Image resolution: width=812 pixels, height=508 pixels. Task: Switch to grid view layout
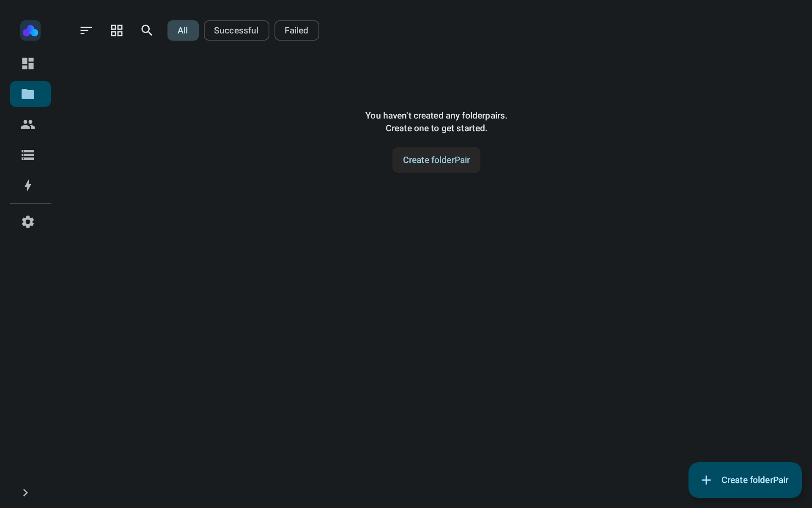(117, 30)
